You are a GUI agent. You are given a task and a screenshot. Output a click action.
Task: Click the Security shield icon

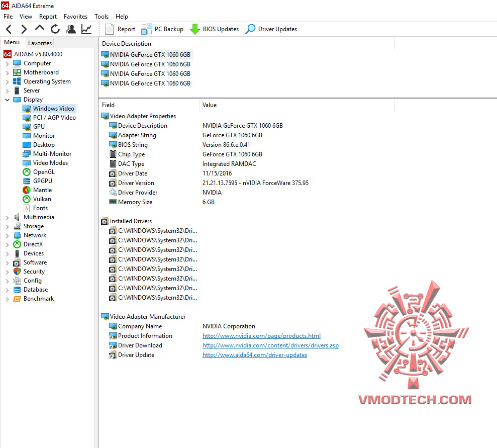point(17,272)
